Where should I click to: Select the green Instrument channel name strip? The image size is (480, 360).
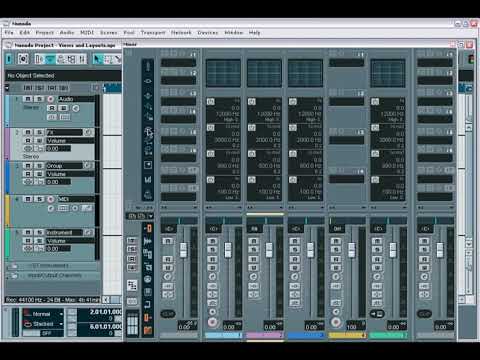tap(388, 335)
